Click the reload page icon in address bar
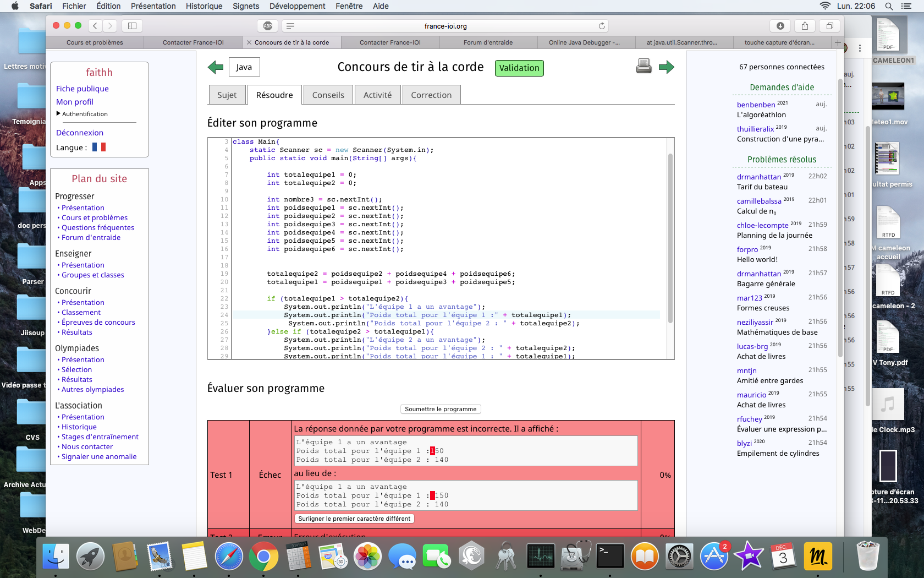The image size is (924, 578). pyautogui.click(x=602, y=26)
